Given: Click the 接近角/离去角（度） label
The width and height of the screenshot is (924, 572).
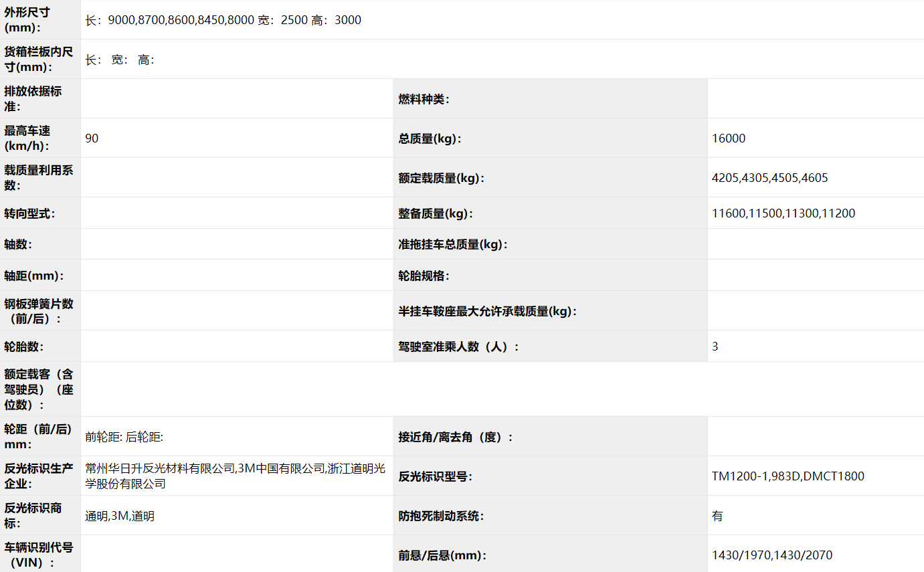Looking at the screenshot, I should coord(456,437).
